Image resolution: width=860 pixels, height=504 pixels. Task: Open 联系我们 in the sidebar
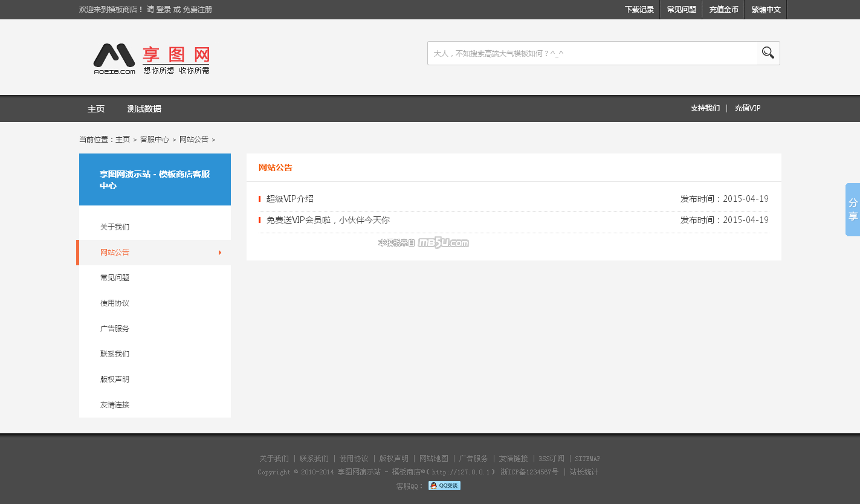(115, 354)
